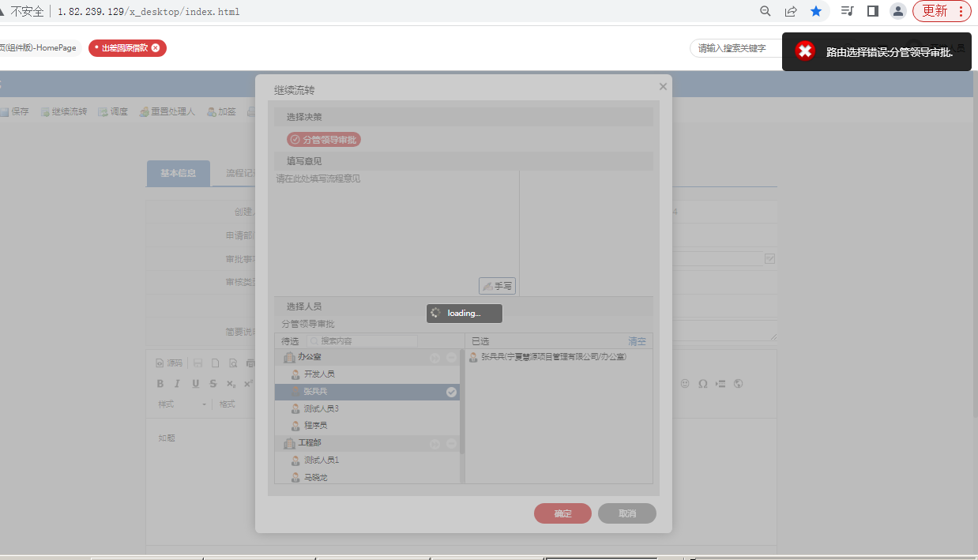The width and height of the screenshot is (978, 560).
Task: Insert a special character with the Omega icon
Action: coord(702,384)
